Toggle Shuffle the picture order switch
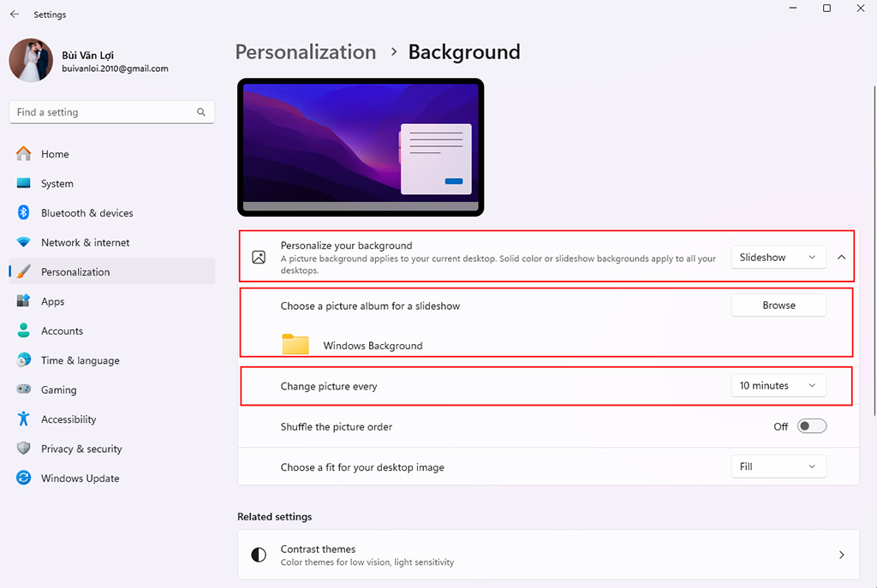 tap(811, 426)
